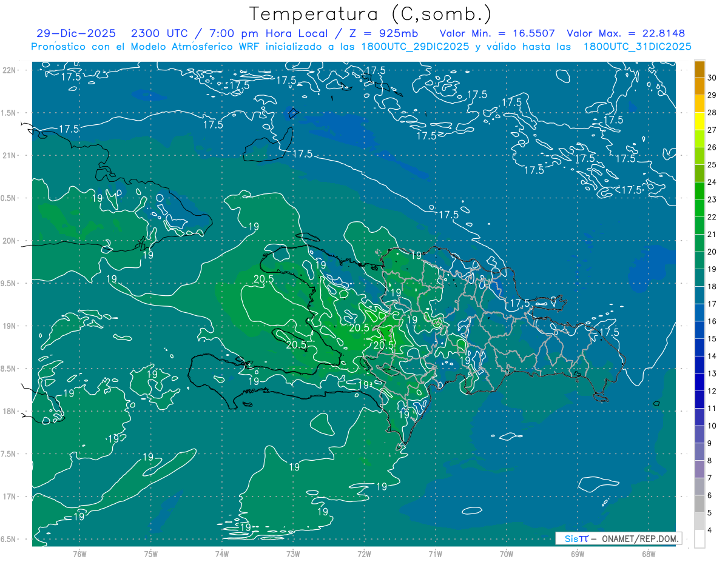Select the date text "29-Dic-2025"
Viewport: 728px width, 562px height.
coord(77,33)
